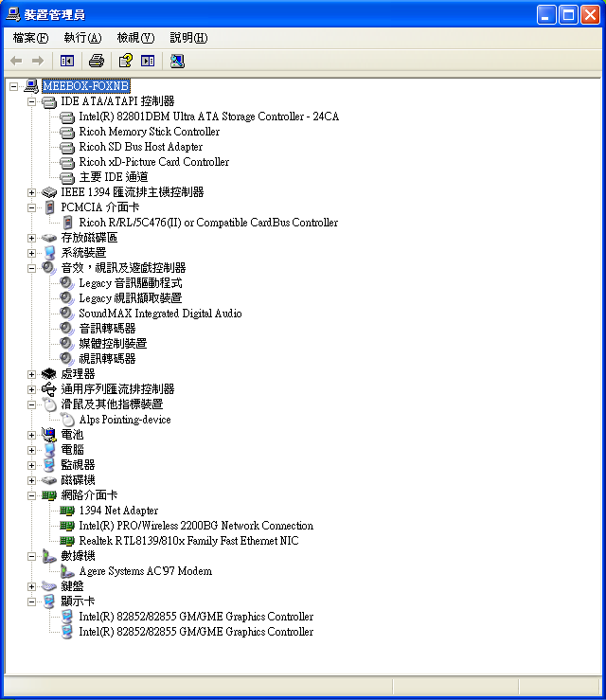Screen dimensions: 606x700
Task: Click the 電池 battery icon
Action: click(x=49, y=435)
